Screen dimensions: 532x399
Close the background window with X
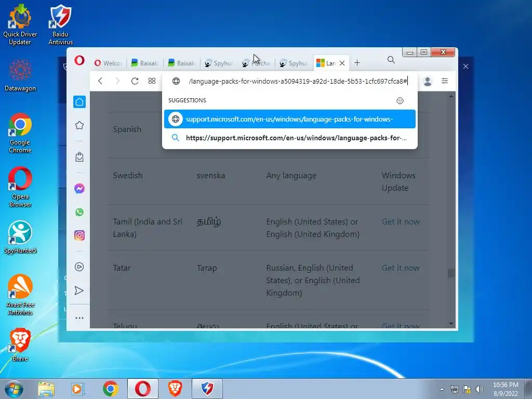(465, 66)
